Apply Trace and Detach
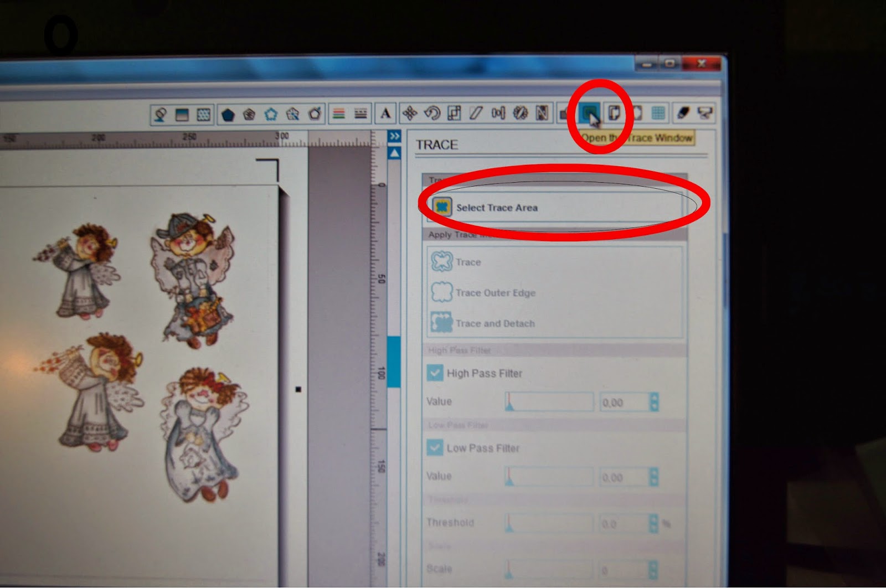 (483, 323)
